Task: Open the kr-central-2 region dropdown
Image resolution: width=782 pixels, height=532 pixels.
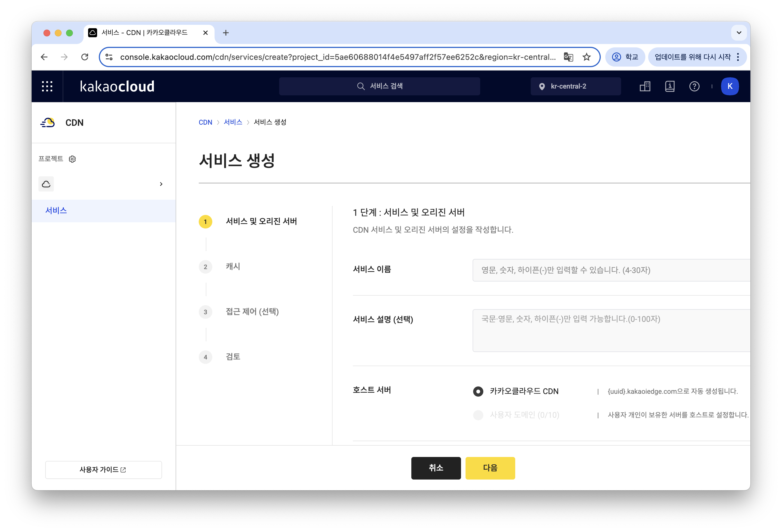Action: [x=576, y=86]
